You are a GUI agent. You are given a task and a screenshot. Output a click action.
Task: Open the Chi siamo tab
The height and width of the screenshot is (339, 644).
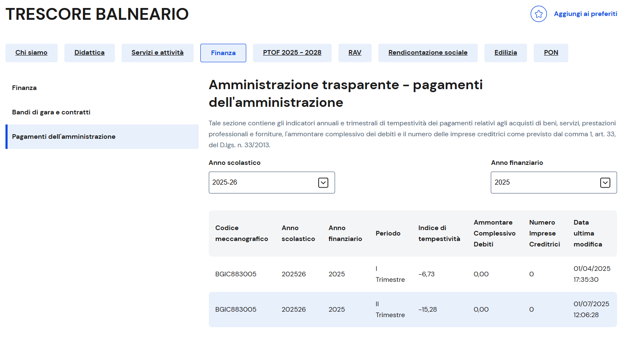pos(32,53)
